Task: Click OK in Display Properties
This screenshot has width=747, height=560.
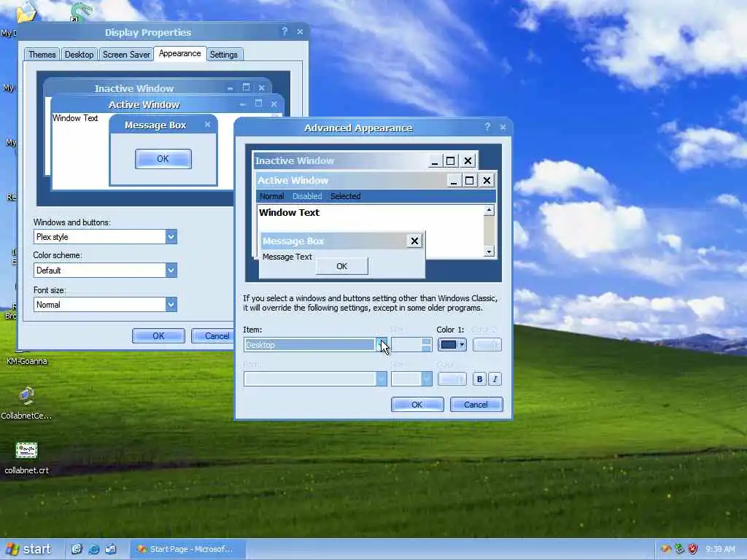Action: [158, 336]
